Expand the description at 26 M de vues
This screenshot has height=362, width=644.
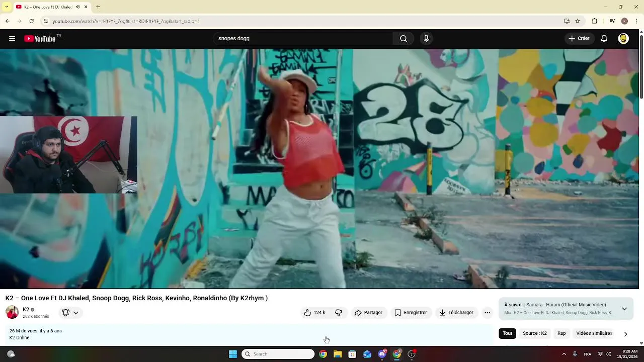(249, 334)
